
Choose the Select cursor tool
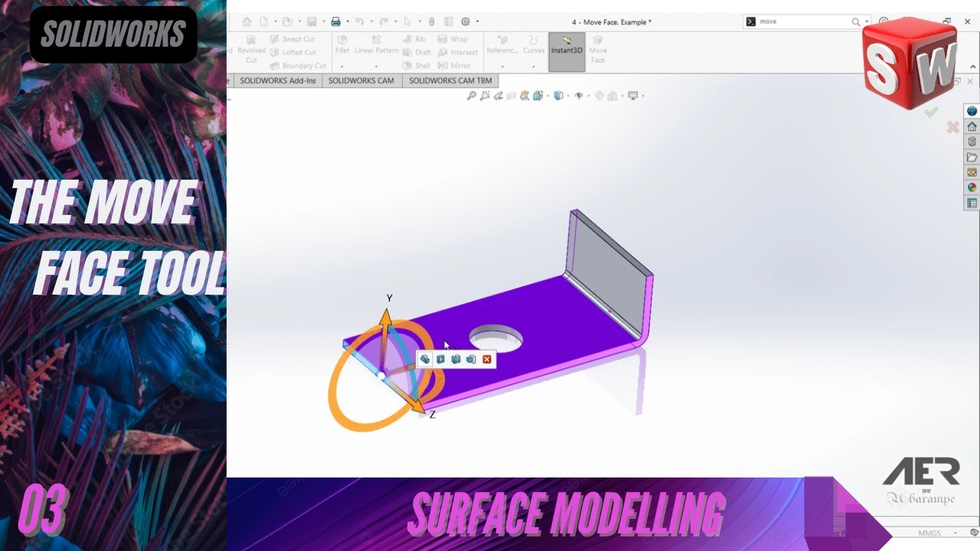407,21
